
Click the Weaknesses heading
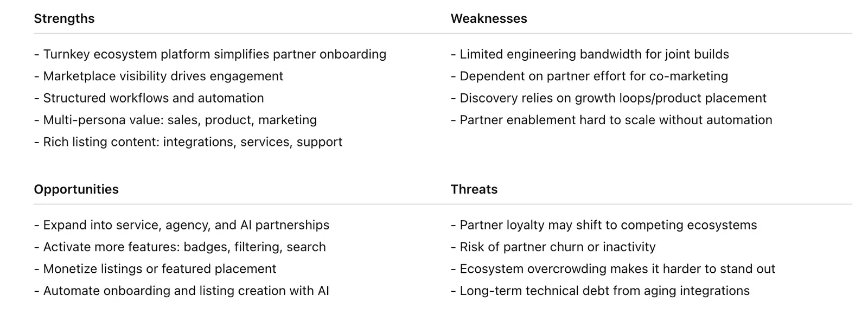click(489, 18)
